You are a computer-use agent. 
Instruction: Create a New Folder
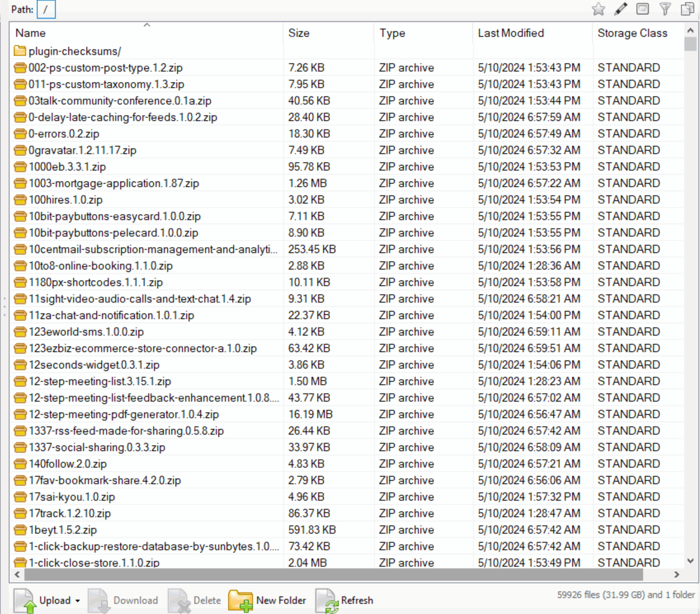267,600
